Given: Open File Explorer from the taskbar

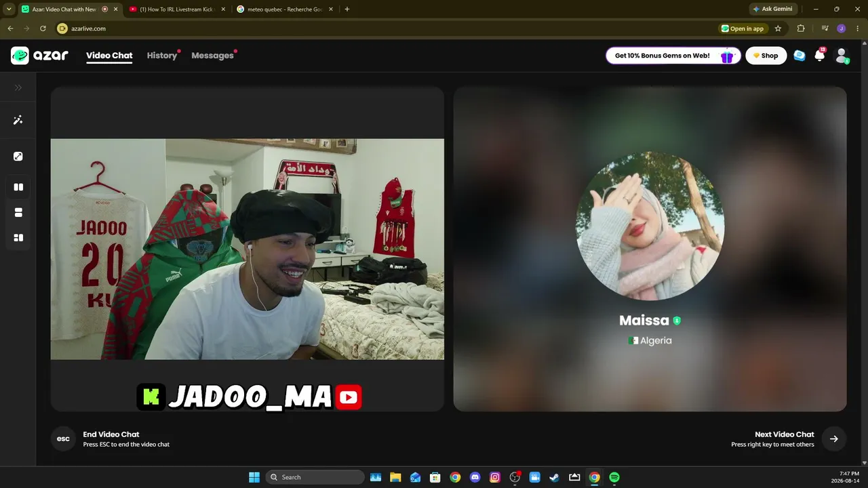Looking at the screenshot, I should 395,477.
